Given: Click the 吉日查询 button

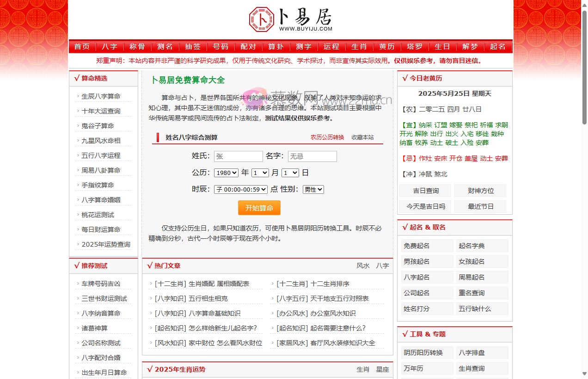Looking at the screenshot, I should click(424, 191).
